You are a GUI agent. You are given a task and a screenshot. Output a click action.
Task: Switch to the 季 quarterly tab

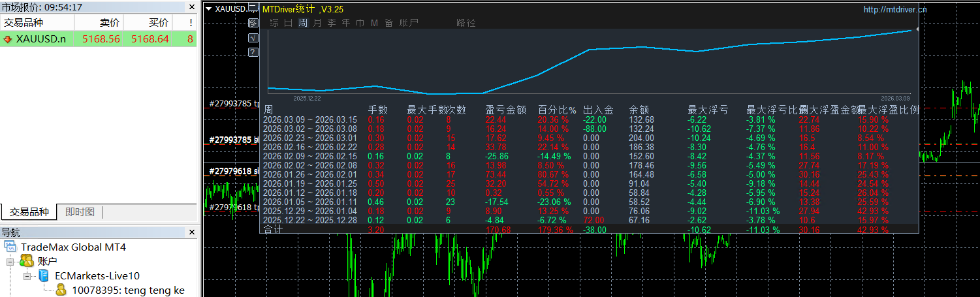click(332, 23)
